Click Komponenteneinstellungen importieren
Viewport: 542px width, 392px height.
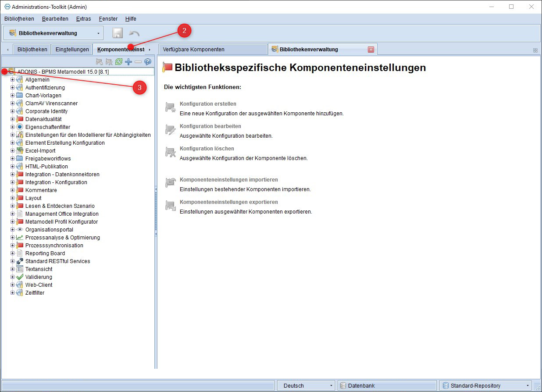point(229,180)
